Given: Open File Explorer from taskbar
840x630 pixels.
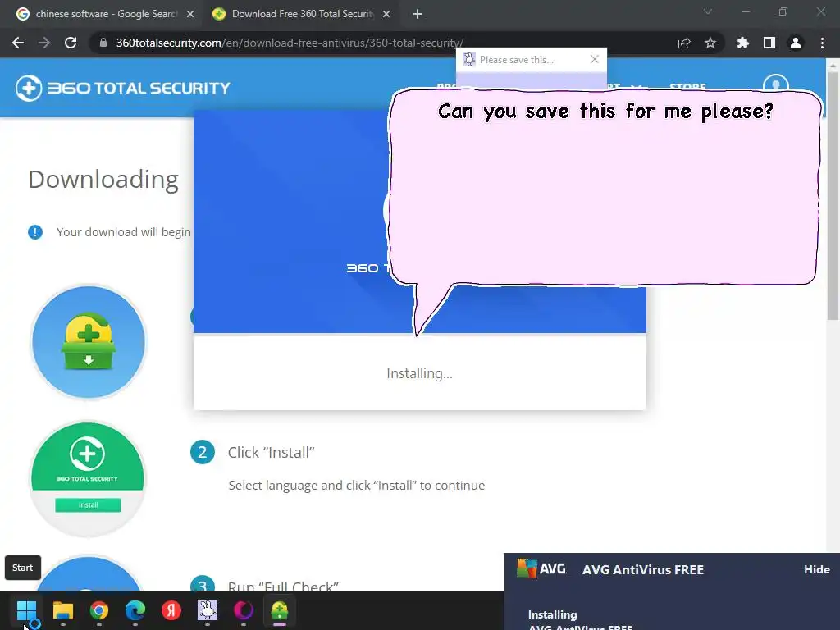Looking at the screenshot, I should point(63,610).
